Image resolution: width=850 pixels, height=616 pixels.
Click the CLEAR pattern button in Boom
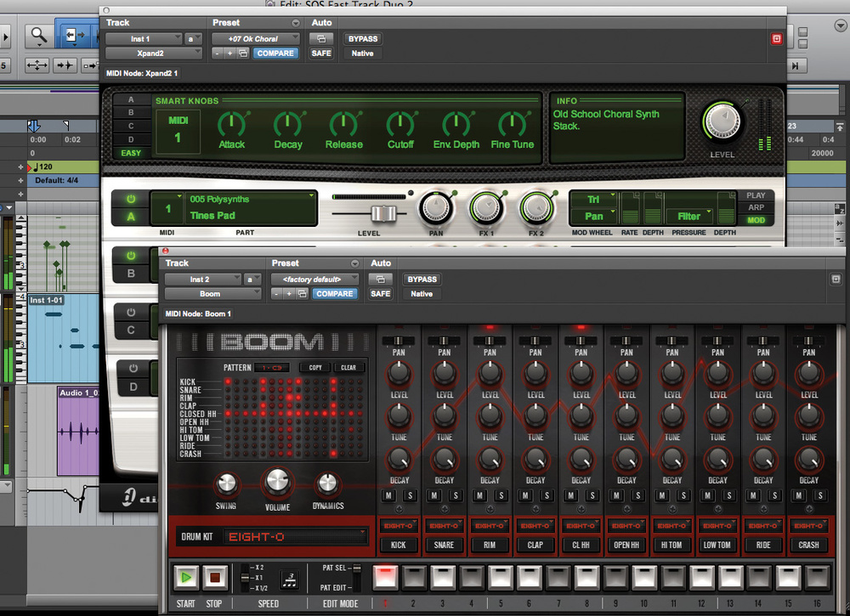click(348, 368)
